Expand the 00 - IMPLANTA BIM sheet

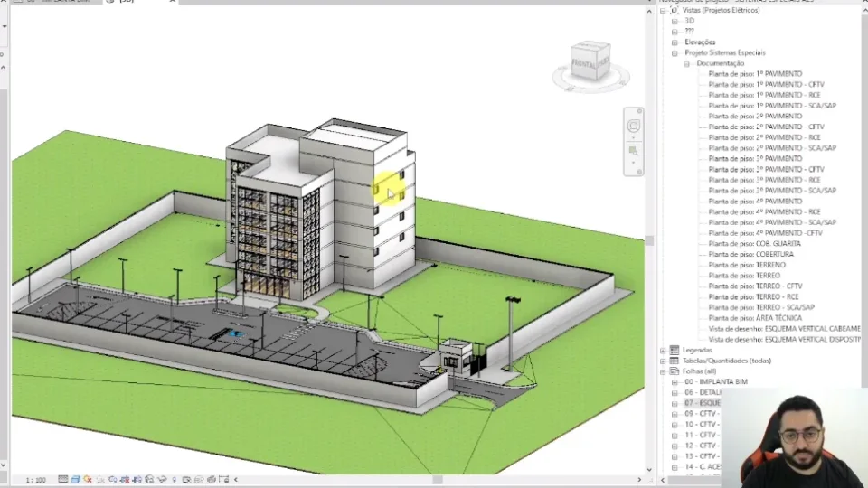tap(675, 381)
